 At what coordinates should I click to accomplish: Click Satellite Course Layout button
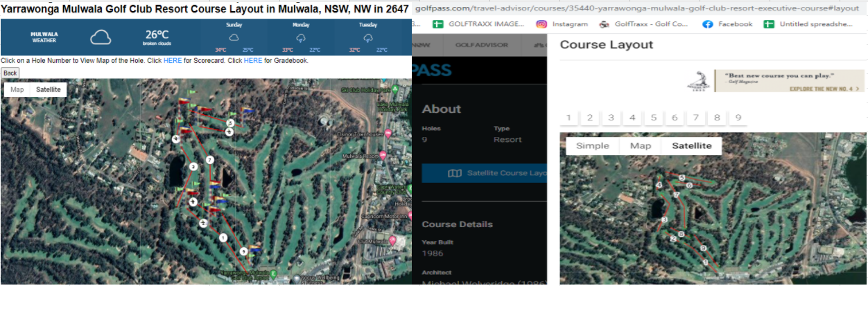tap(485, 173)
